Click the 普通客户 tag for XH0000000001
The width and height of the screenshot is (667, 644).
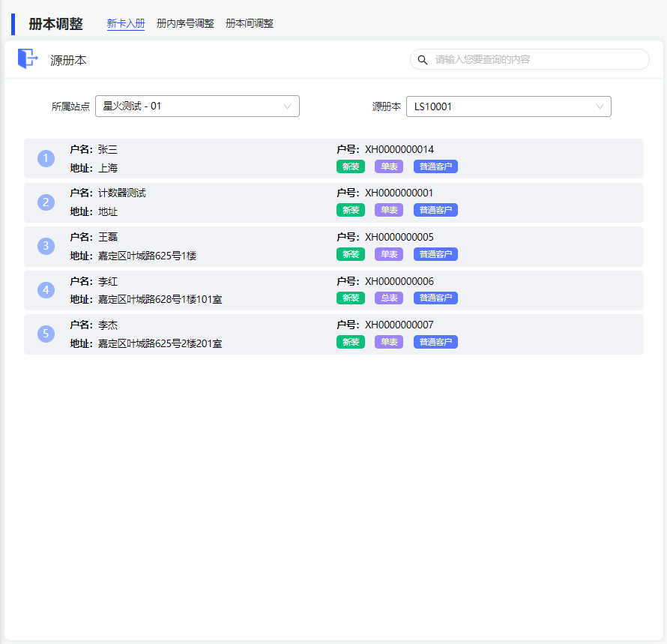pos(435,210)
